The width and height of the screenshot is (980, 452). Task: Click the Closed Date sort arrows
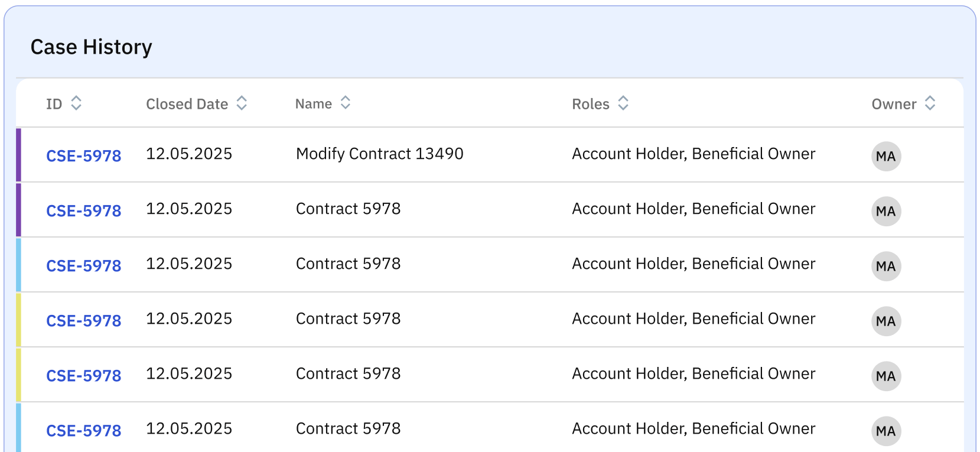click(x=242, y=103)
